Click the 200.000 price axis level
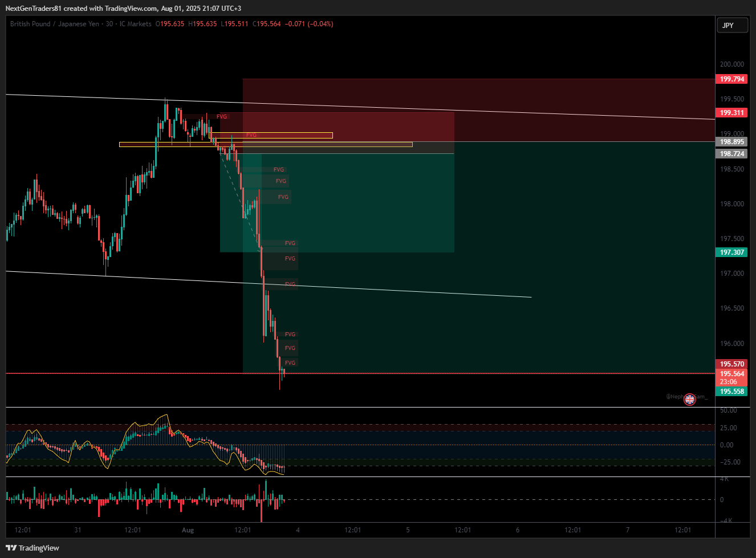The image size is (756, 558). tap(732, 64)
